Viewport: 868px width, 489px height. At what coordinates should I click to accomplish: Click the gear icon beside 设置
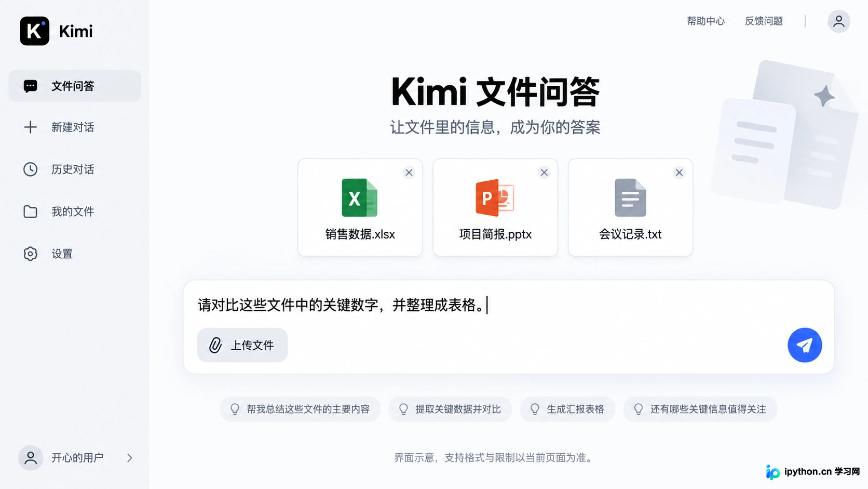point(31,254)
